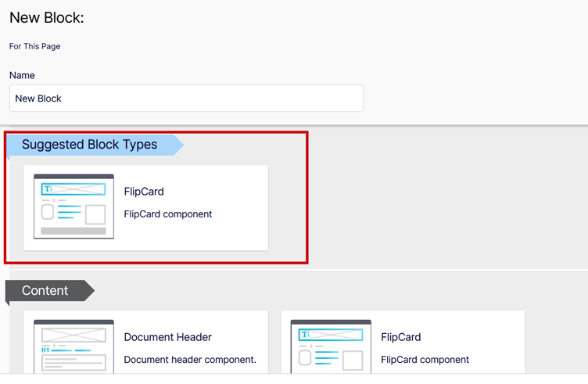Click FlipCard component description under Content
The height and width of the screenshot is (384, 588).
tap(425, 360)
